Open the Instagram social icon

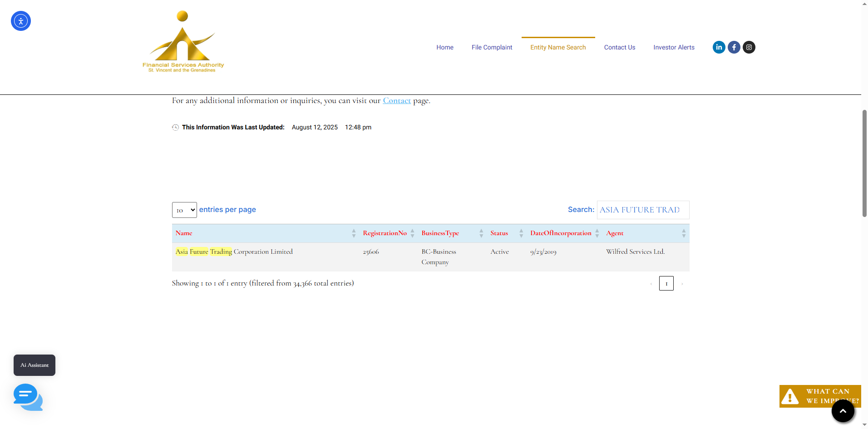pos(749,47)
